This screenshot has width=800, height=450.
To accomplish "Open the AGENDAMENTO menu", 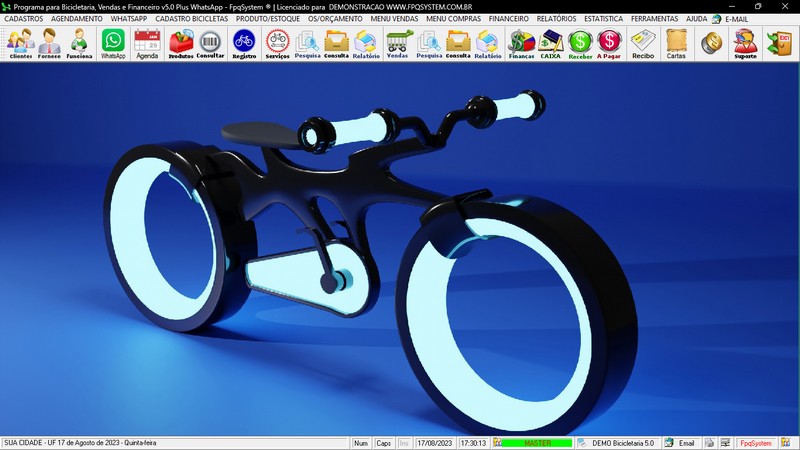I will [x=77, y=19].
